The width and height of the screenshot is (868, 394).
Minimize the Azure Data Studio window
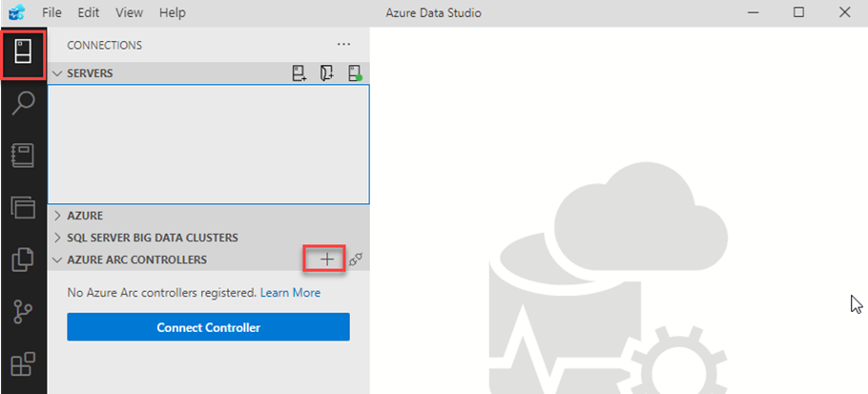tap(752, 12)
